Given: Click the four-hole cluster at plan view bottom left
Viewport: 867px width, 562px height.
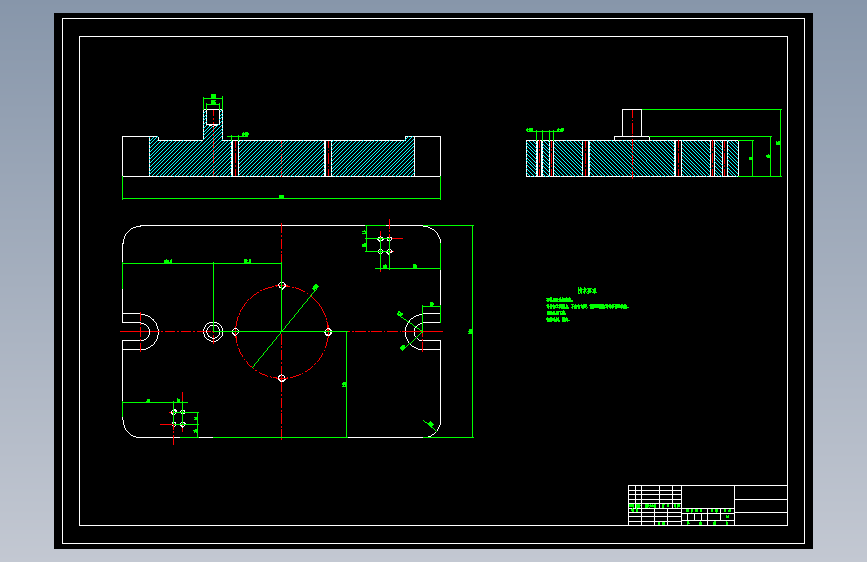Looking at the screenshot, I should pyautogui.click(x=178, y=418).
